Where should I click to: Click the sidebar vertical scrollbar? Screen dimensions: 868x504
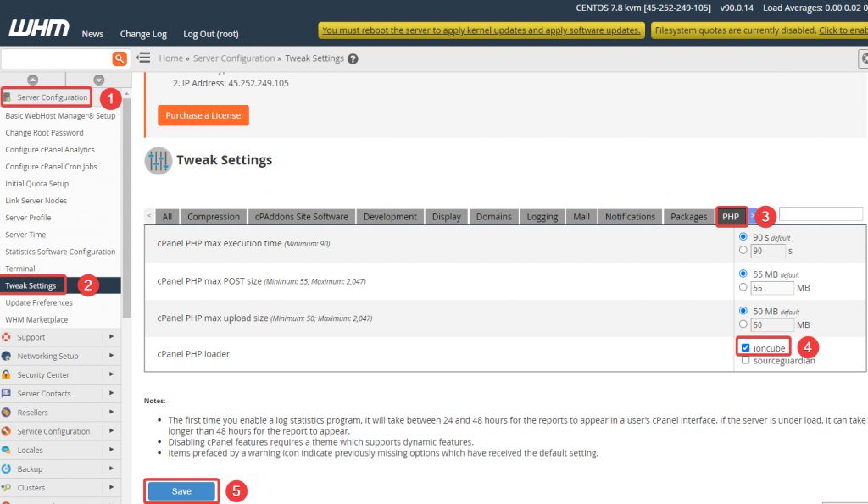[127, 208]
